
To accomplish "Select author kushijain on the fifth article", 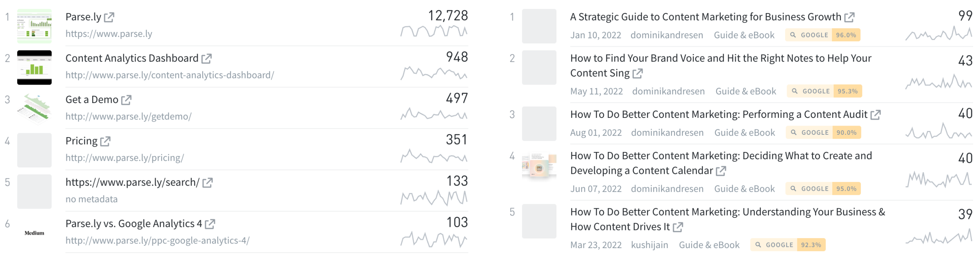I will (649, 245).
